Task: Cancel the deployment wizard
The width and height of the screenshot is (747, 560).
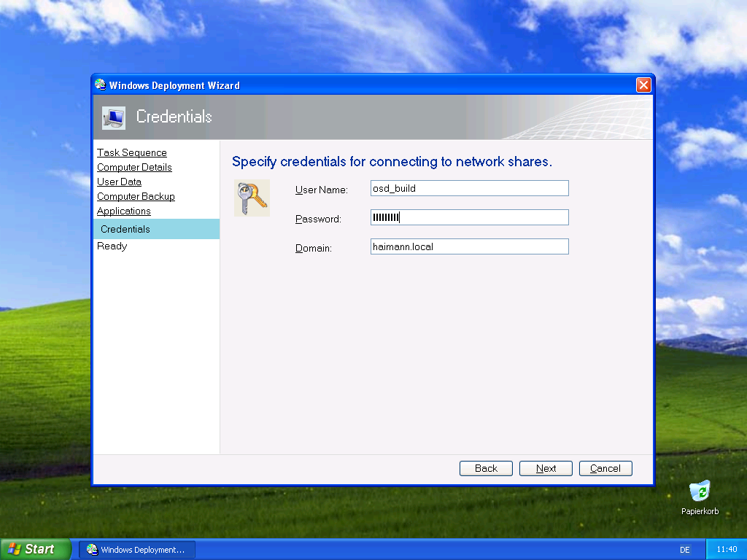Action: pyautogui.click(x=605, y=469)
